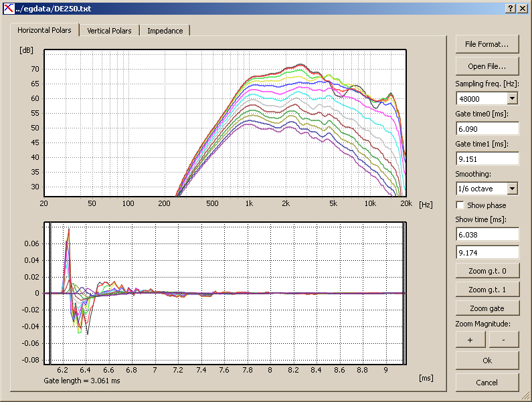
Task: Click the frequency response peak near 2k Hz
Action: click(x=300, y=64)
